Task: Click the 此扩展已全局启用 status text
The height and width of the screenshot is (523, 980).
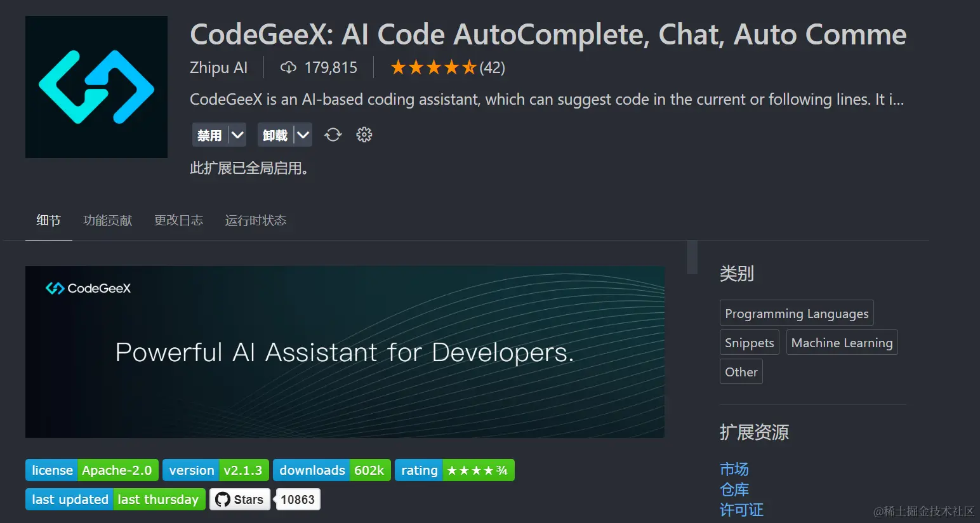Action: coord(249,168)
